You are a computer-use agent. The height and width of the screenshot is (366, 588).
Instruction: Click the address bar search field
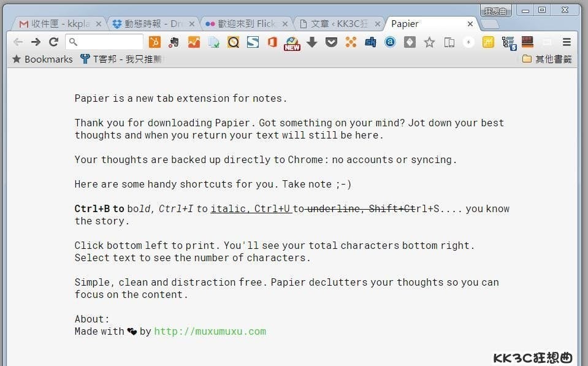pos(104,42)
